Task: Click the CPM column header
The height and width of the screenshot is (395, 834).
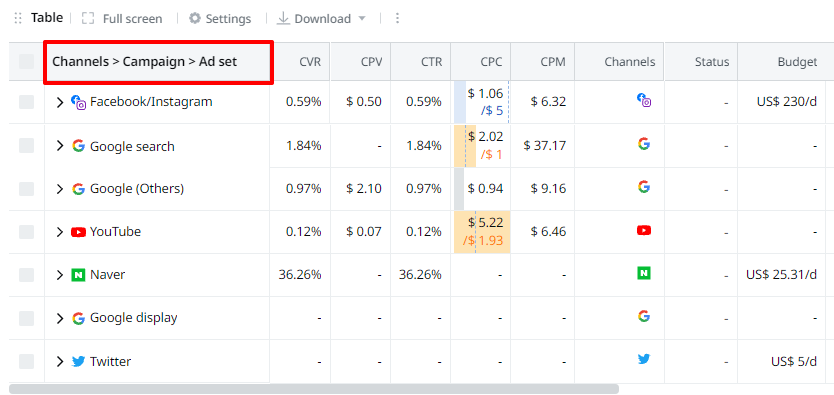Action: click(543, 62)
